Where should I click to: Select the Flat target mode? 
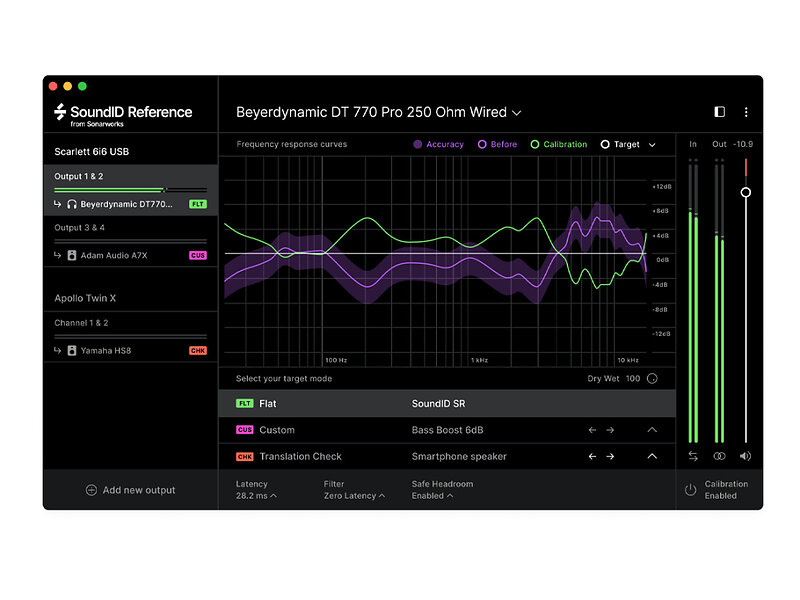point(447,404)
